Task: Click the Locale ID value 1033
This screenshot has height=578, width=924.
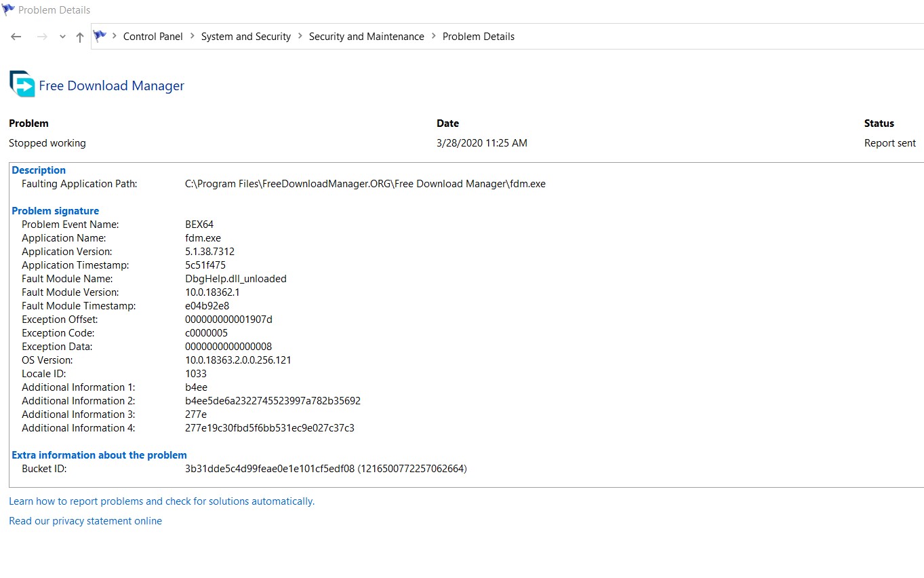Action: tap(196, 374)
